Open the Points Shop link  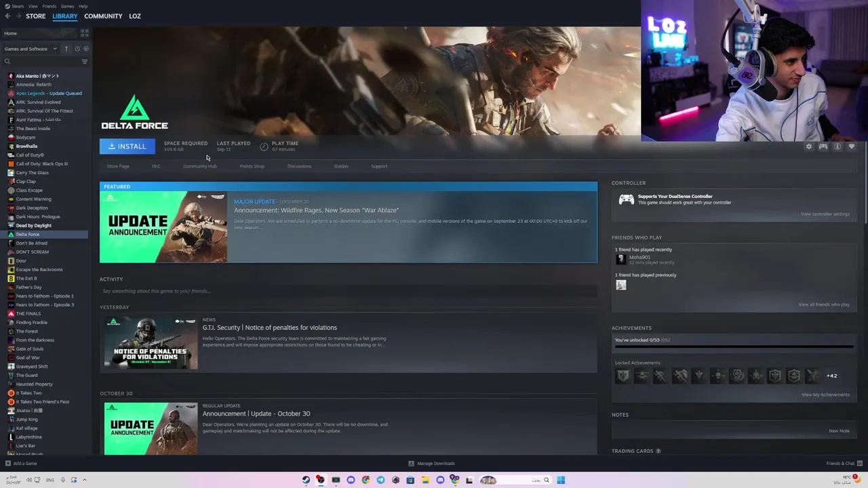click(252, 166)
